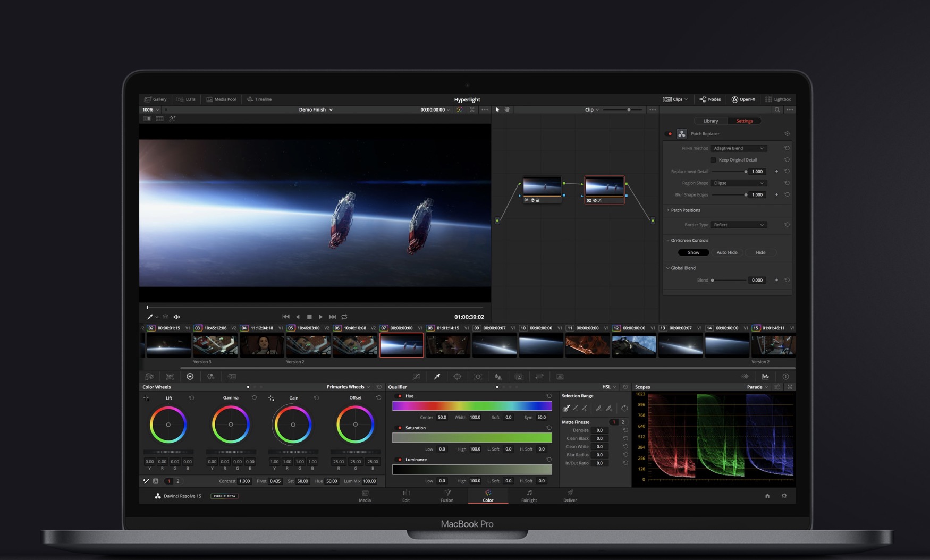Disable the Hue qualifier toggle
930x560 pixels.
pyautogui.click(x=400, y=396)
